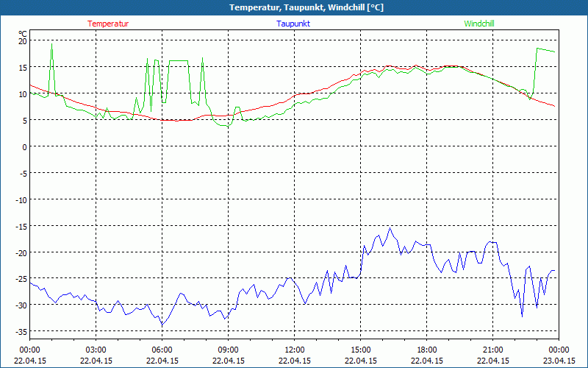Click the -15 value on the y-axis
This screenshot has width=588, height=368.
point(21,227)
